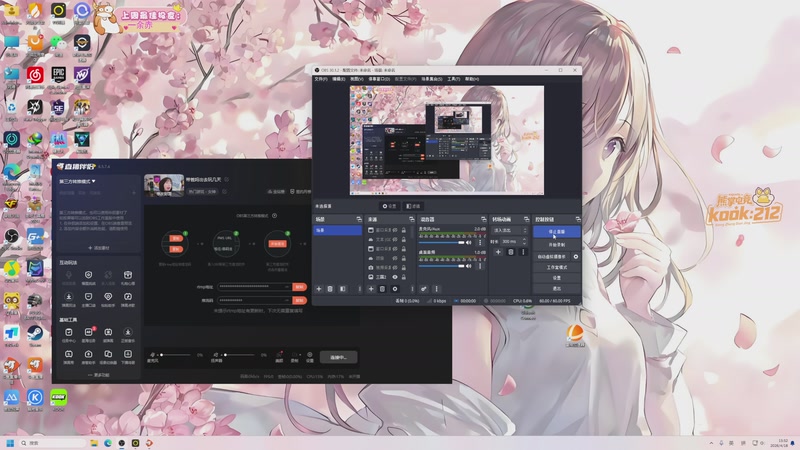Mute 桌面音频 via speaker icon in mixer
Screen dimensions: 800x450
point(468,266)
